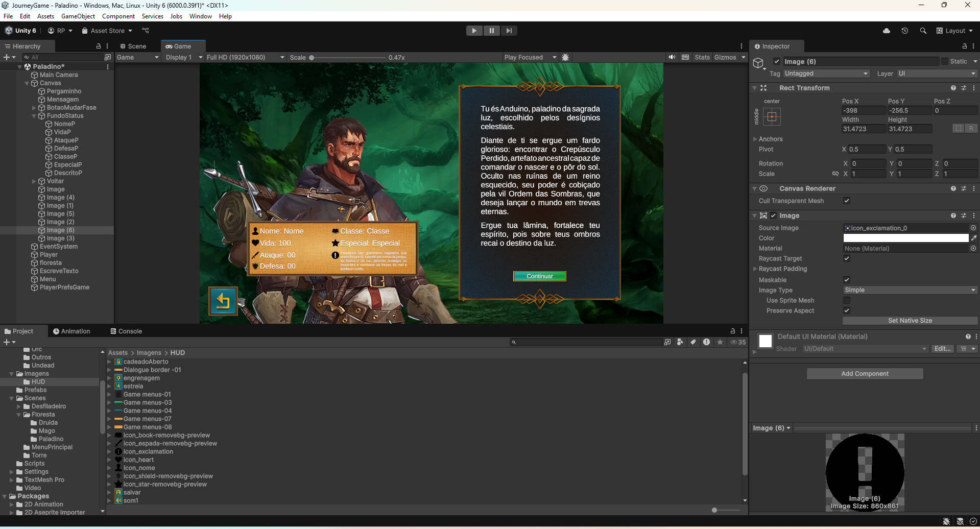Click the Rect Transform anchor preset icon
Viewport: 980px width, 529px height.
click(x=772, y=117)
